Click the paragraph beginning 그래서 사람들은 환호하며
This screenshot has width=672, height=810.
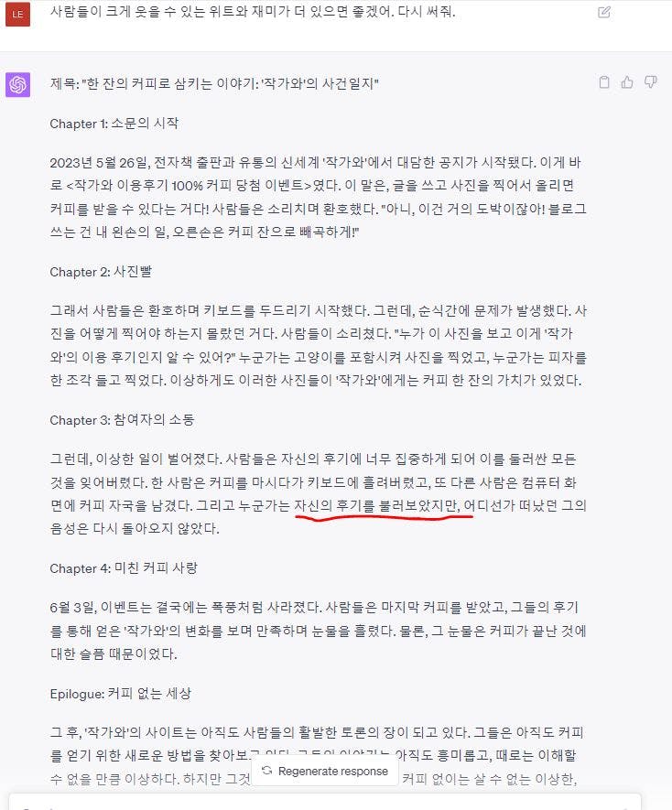click(318, 345)
